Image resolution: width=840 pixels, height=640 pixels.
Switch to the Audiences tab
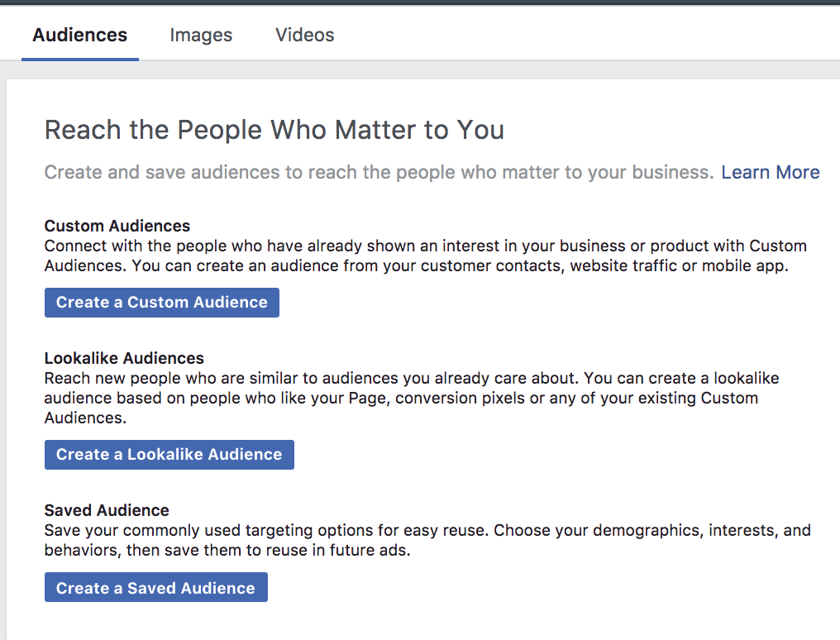pyautogui.click(x=79, y=35)
